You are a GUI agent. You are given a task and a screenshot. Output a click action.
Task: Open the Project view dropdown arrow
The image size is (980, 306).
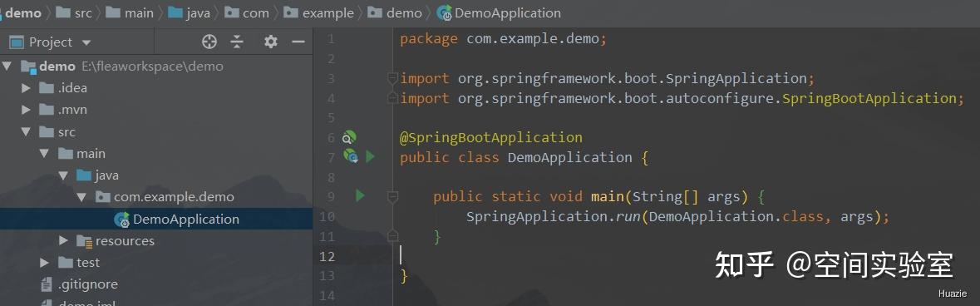(86, 42)
